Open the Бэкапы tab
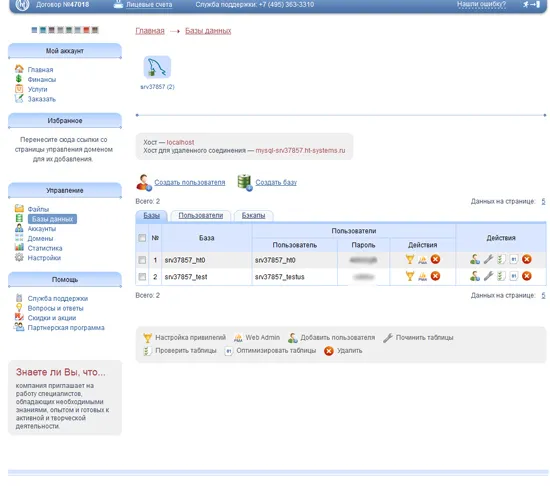The height and width of the screenshot is (486, 550). point(253,216)
